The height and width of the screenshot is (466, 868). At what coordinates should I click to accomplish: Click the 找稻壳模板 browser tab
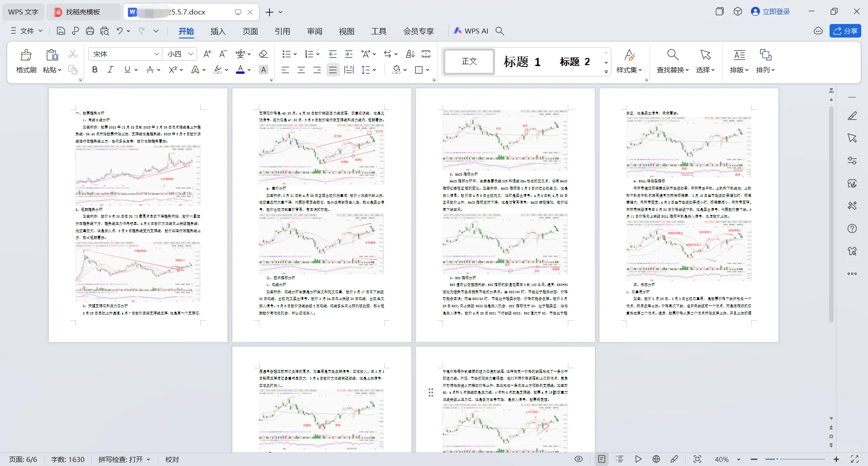point(83,12)
